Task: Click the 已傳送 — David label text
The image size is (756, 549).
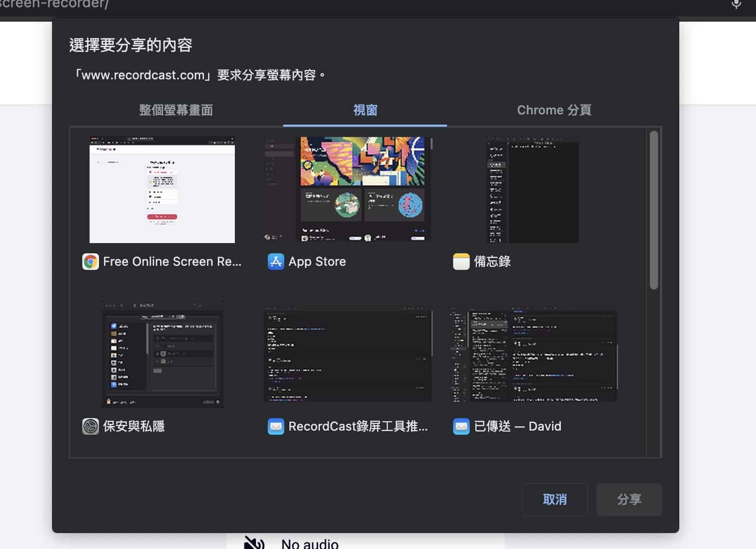Action: click(518, 426)
